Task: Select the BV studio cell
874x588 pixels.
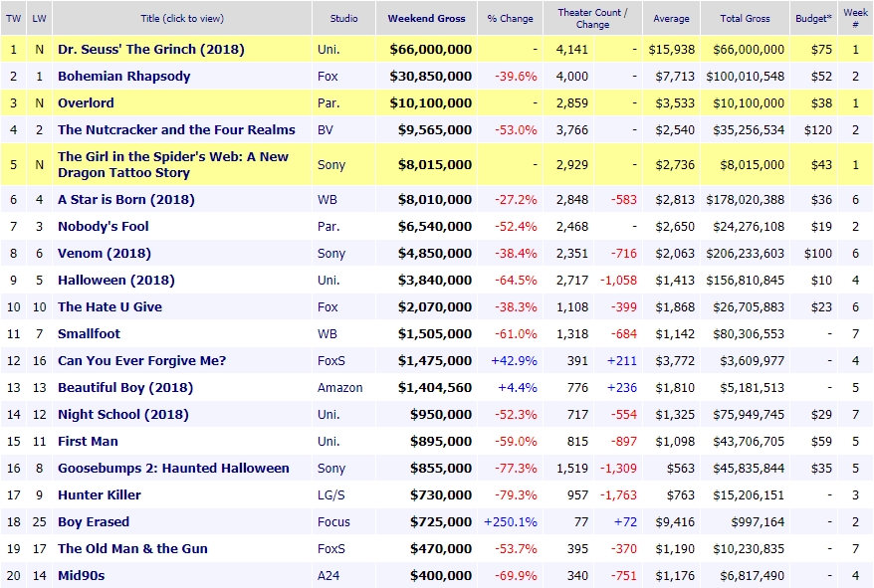Action: 325,130
